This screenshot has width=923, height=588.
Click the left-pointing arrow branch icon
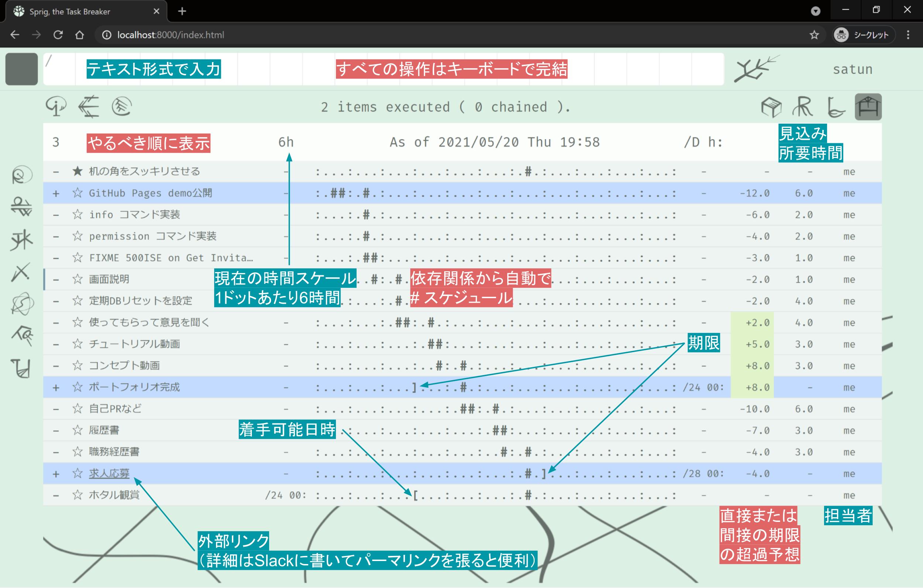point(89,106)
